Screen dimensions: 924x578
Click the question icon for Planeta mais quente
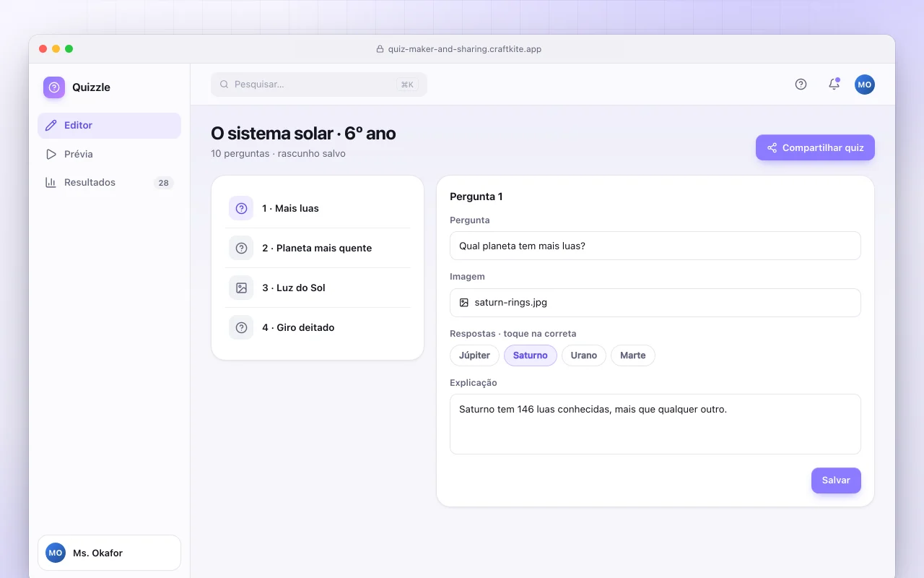click(241, 248)
